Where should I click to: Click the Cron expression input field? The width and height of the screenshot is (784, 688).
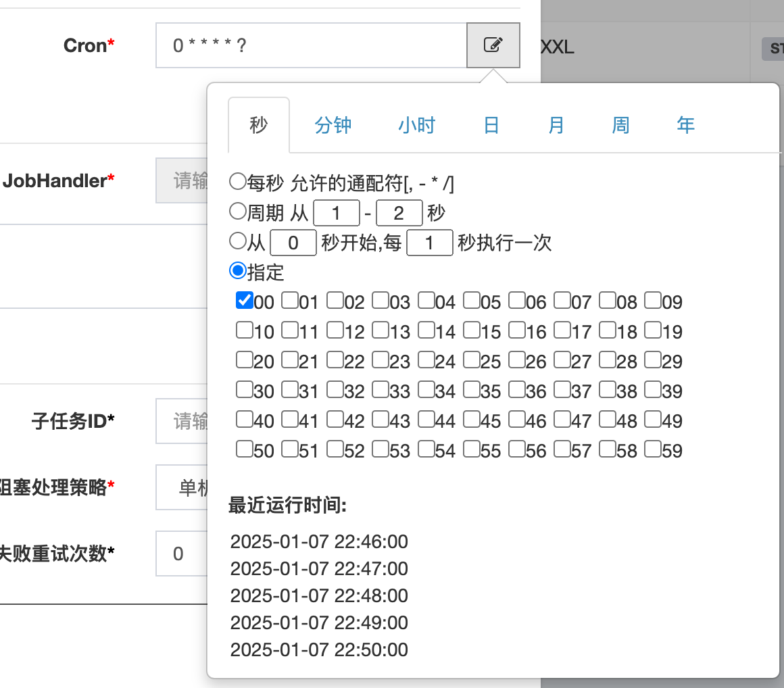point(311,45)
